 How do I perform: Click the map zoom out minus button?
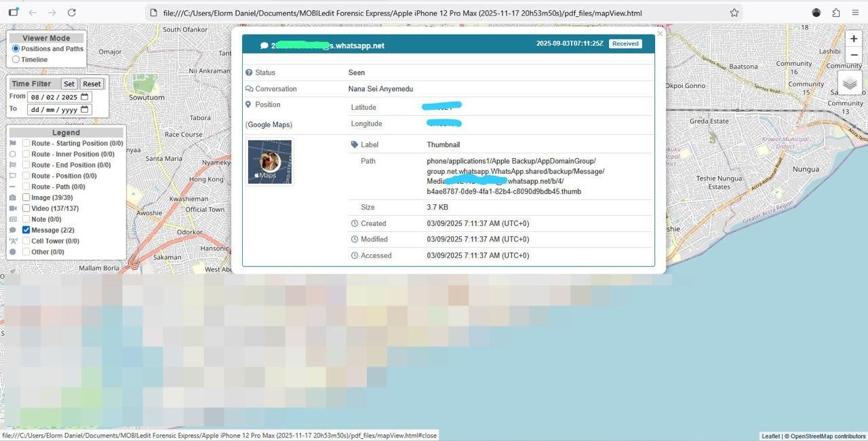(x=854, y=56)
